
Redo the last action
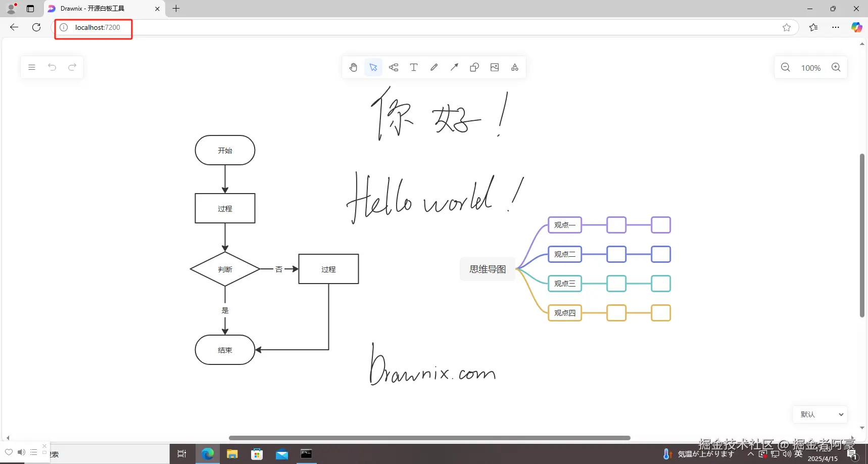pyautogui.click(x=72, y=67)
